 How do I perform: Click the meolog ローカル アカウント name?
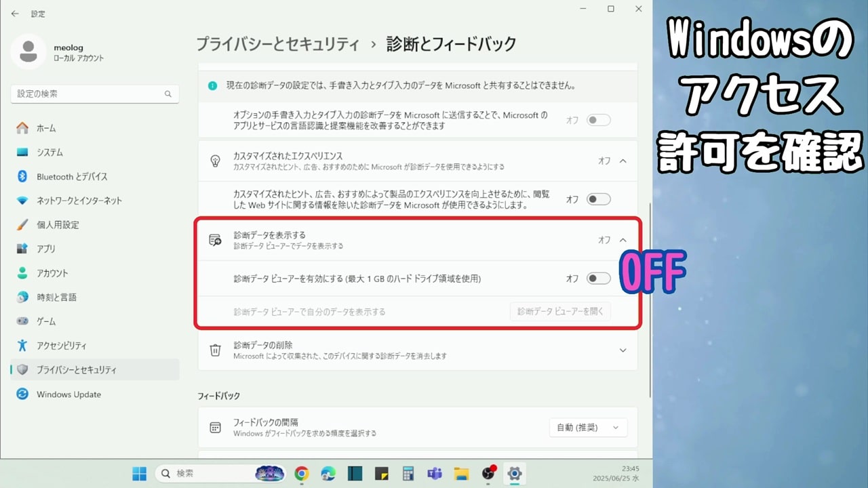click(x=79, y=53)
